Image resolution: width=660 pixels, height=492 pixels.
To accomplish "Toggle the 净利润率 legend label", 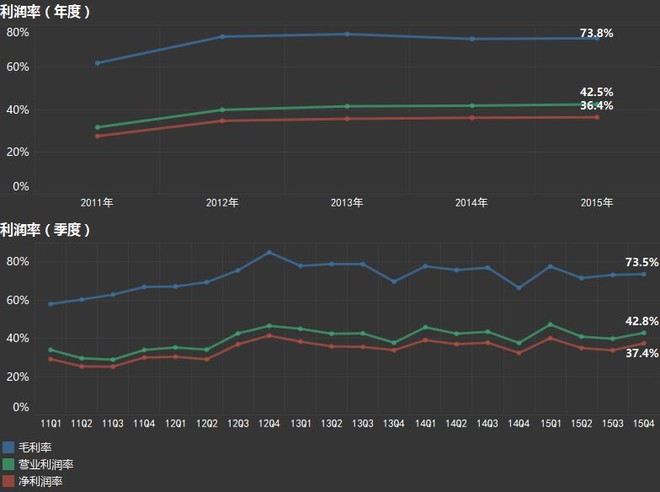I will point(40,481).
